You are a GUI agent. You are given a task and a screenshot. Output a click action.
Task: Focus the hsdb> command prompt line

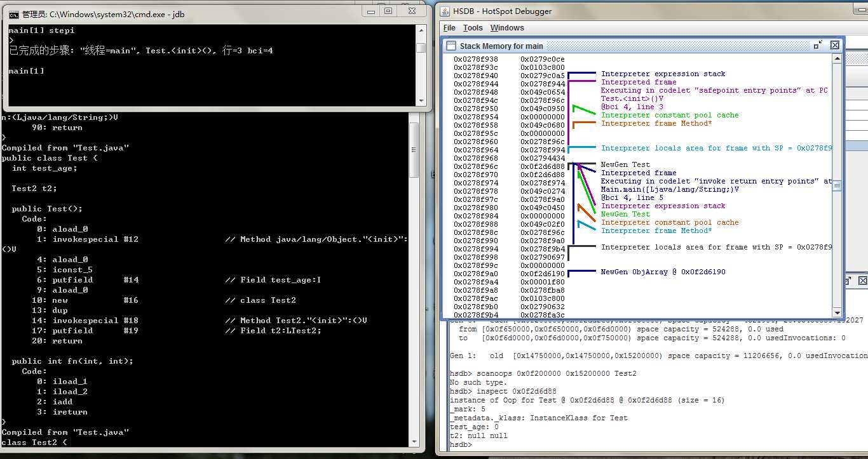[x=461, y=445]
